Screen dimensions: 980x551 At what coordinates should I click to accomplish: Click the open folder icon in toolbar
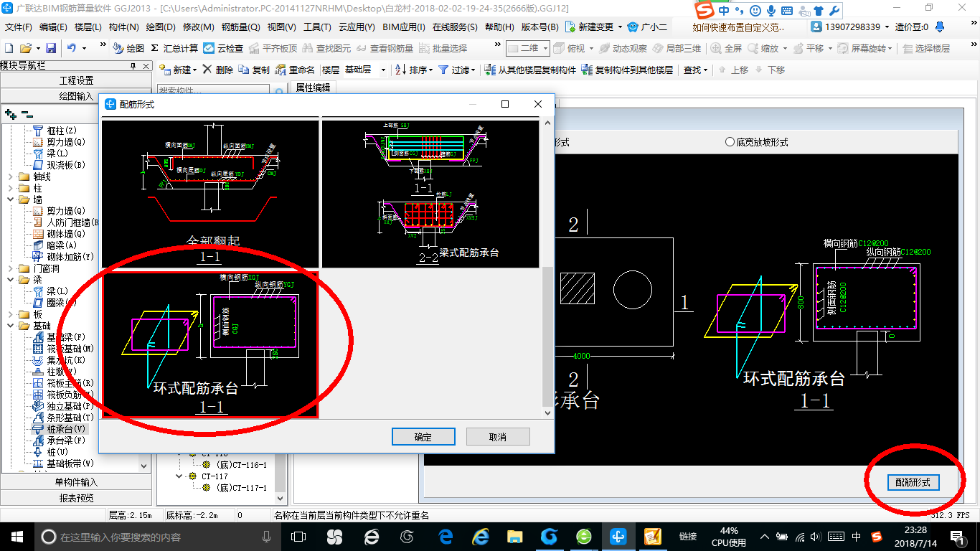[26, 48]
